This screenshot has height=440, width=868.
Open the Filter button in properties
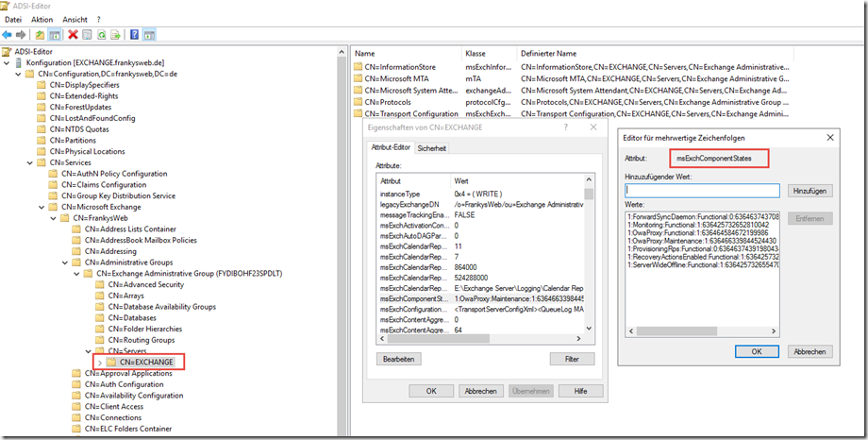tap(572, 360)
